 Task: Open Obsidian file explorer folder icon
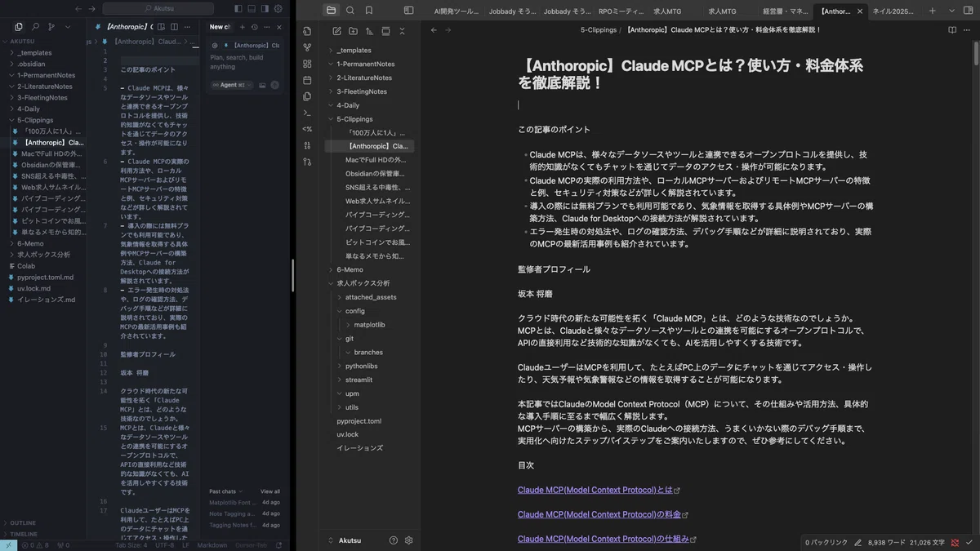pos(331,11)
